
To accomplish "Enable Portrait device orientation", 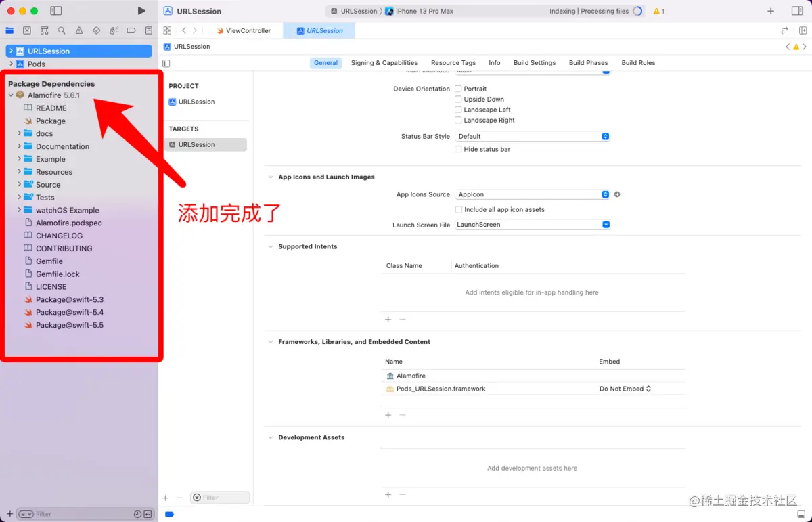I will pyautogui.click(x=458, y=89).
